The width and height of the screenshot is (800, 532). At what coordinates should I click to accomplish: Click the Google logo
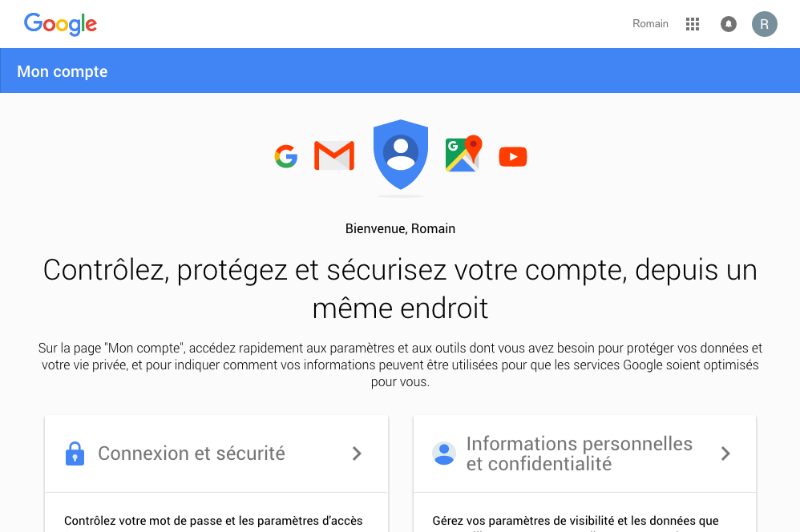pyautogui.click(x=60, y=24)
